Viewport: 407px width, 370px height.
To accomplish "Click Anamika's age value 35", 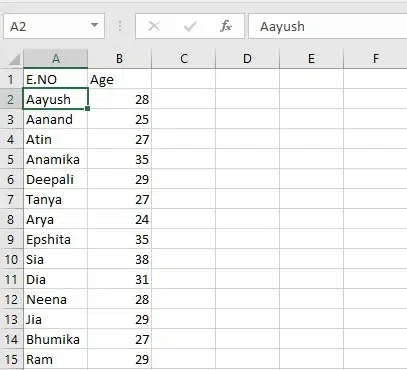I will [x=119, y=159].
